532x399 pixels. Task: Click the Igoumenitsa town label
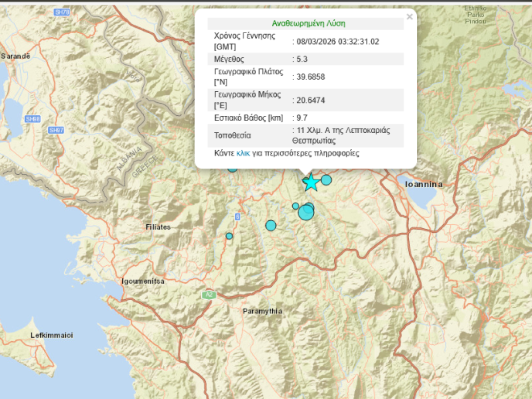[143, 281]
